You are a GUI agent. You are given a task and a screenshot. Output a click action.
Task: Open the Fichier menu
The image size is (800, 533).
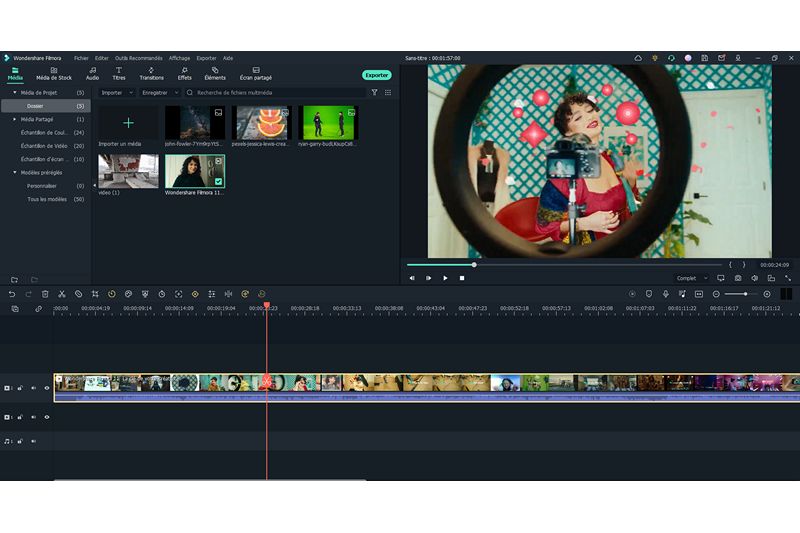pos(81,58)
